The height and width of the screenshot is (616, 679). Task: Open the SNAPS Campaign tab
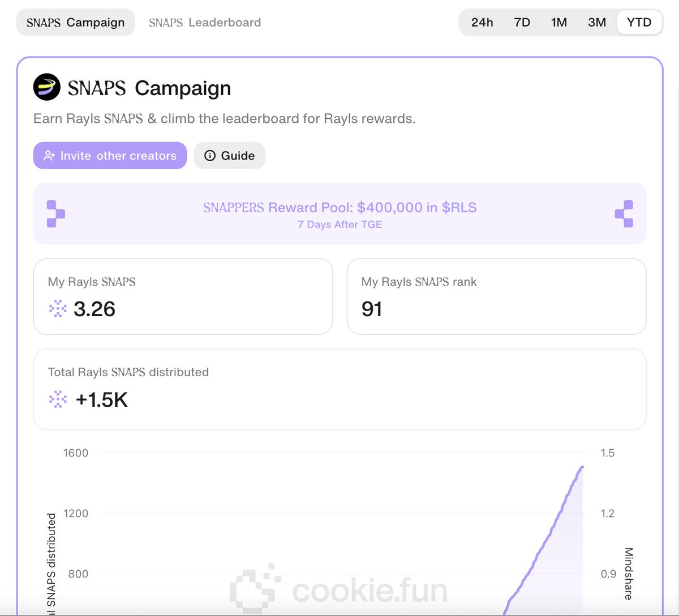coord(75,23)
